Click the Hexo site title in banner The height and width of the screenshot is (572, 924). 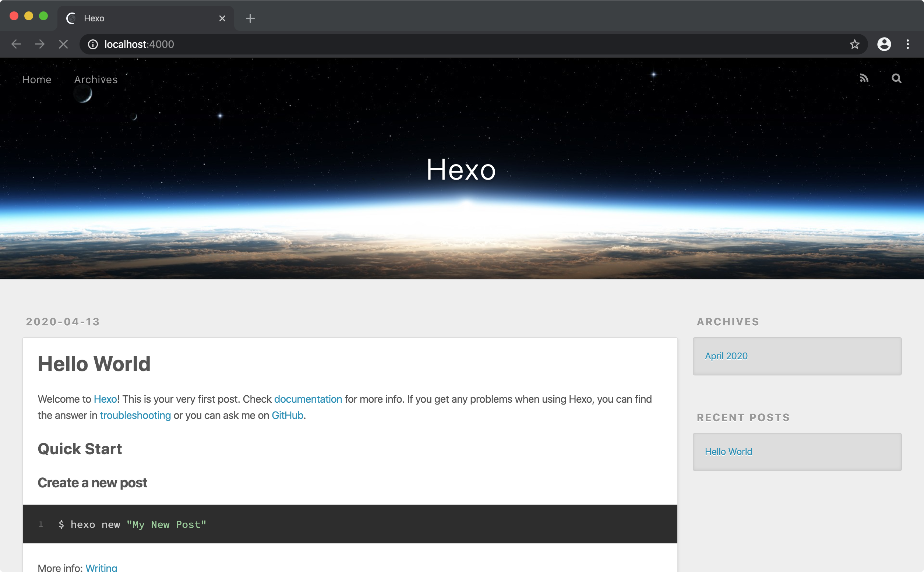tap(461, 169)
